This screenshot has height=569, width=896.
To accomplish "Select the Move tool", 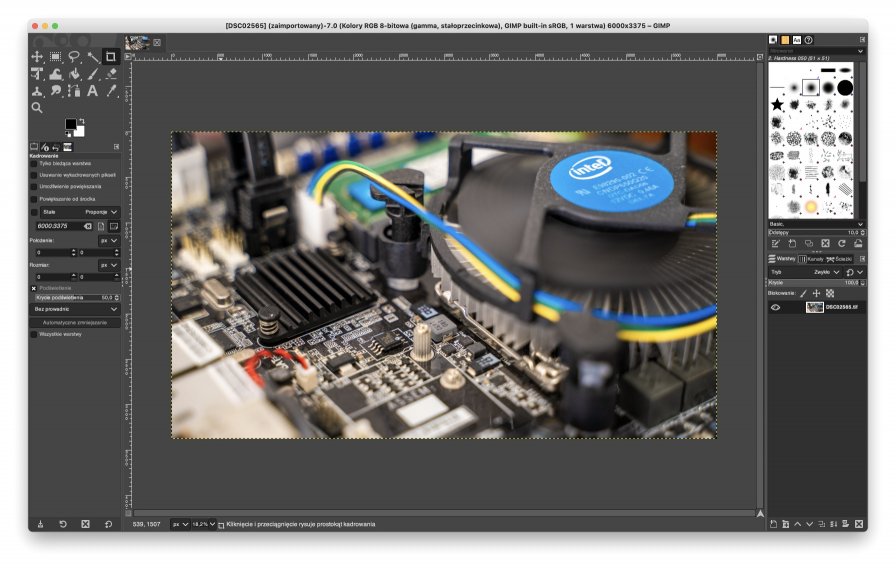I will pyautogui.click(x=37, y=57).
